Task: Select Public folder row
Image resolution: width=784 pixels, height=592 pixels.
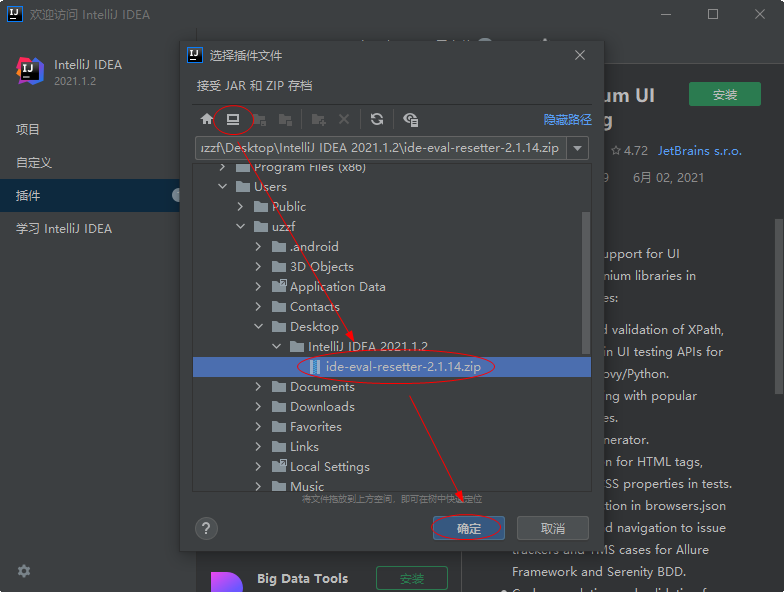Action: 392,206
